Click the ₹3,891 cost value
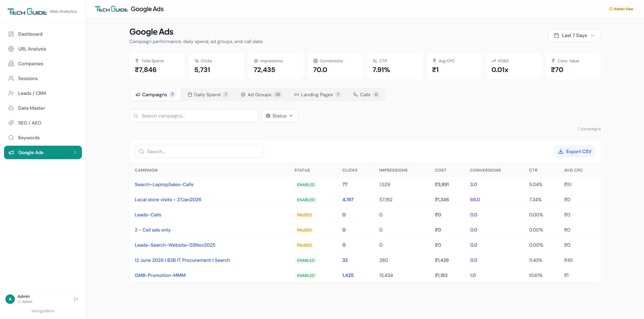This screenshot has height=319, width=644. point(442,184)
